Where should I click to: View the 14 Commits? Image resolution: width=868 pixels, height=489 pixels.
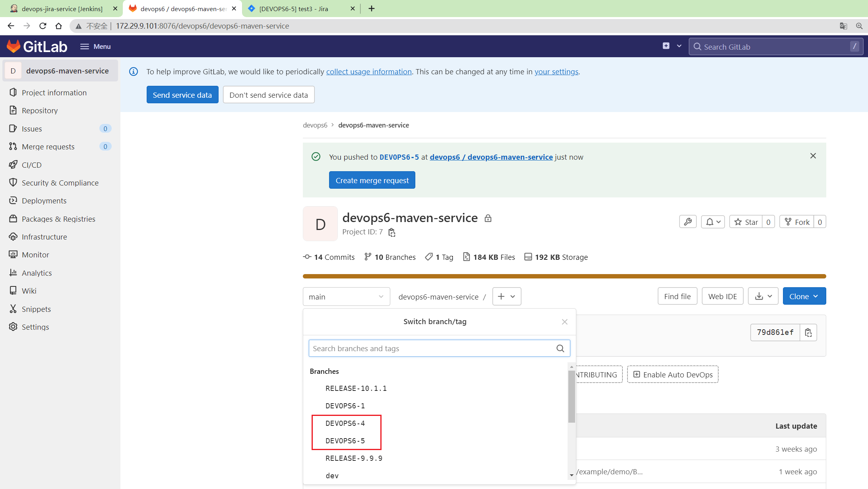click(x=329, y=257)
